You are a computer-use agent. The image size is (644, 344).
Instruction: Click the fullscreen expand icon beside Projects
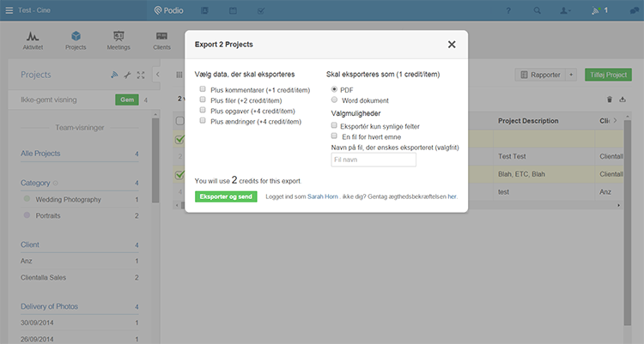click(140, 75)
